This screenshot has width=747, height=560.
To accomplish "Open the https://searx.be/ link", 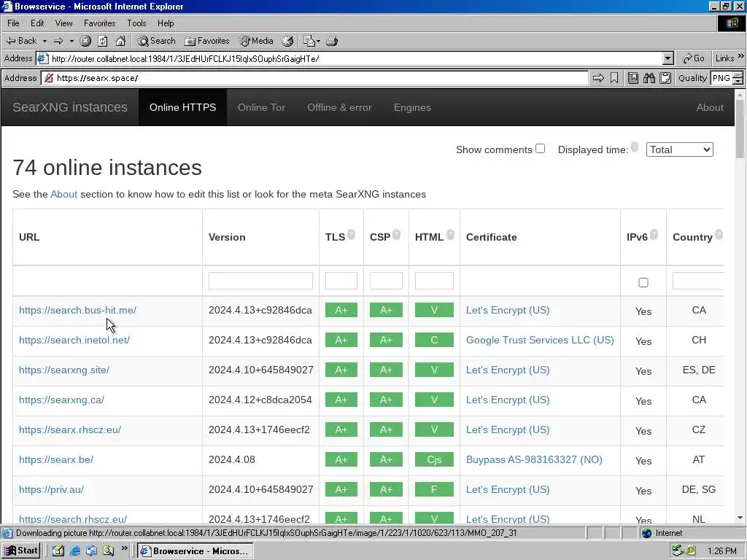I will [56, 459].
